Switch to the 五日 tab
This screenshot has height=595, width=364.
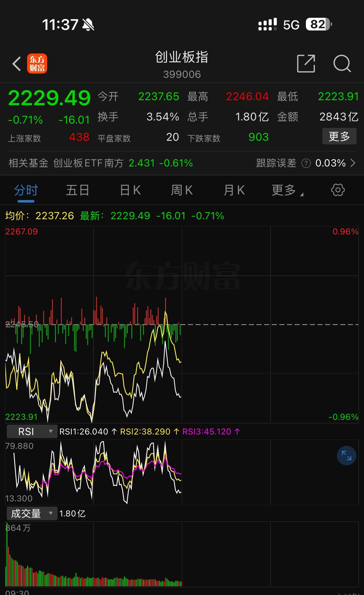pos(78,190)
